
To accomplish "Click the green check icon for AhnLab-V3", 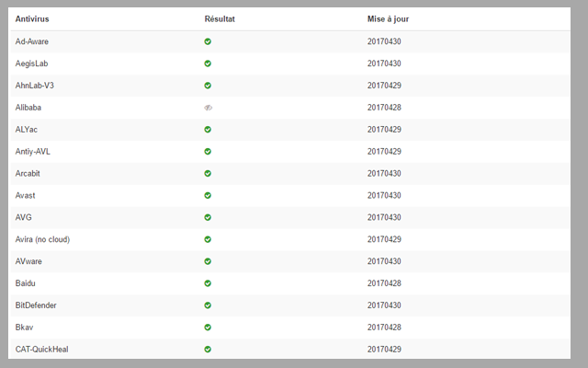I will tap(208, 86).
